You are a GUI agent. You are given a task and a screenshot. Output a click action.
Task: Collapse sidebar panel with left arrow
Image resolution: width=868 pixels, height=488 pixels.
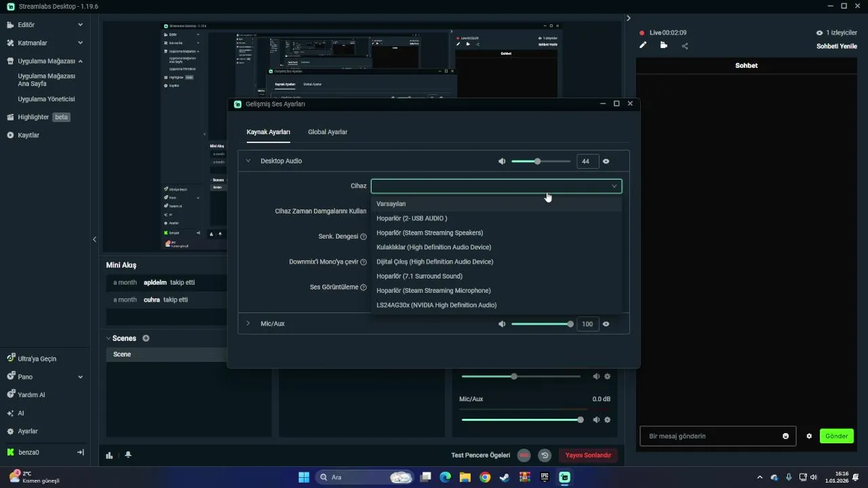tap(94, 239)
